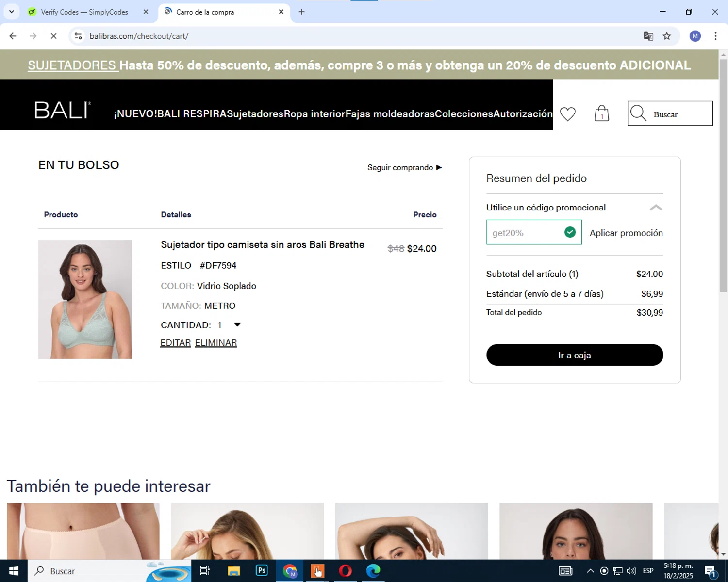
Task: Click the ELIMINAR link
Action: pyautogui.click(x=216, y=343)
